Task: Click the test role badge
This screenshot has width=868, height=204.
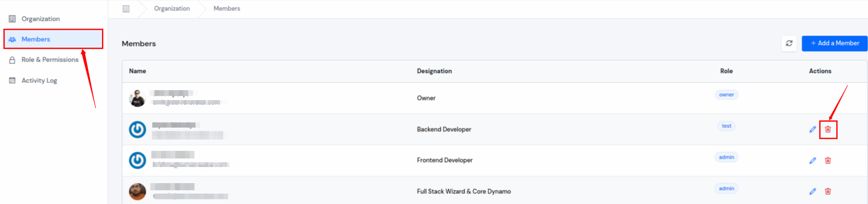Action: pyautogui.click(x=726, y=126)
